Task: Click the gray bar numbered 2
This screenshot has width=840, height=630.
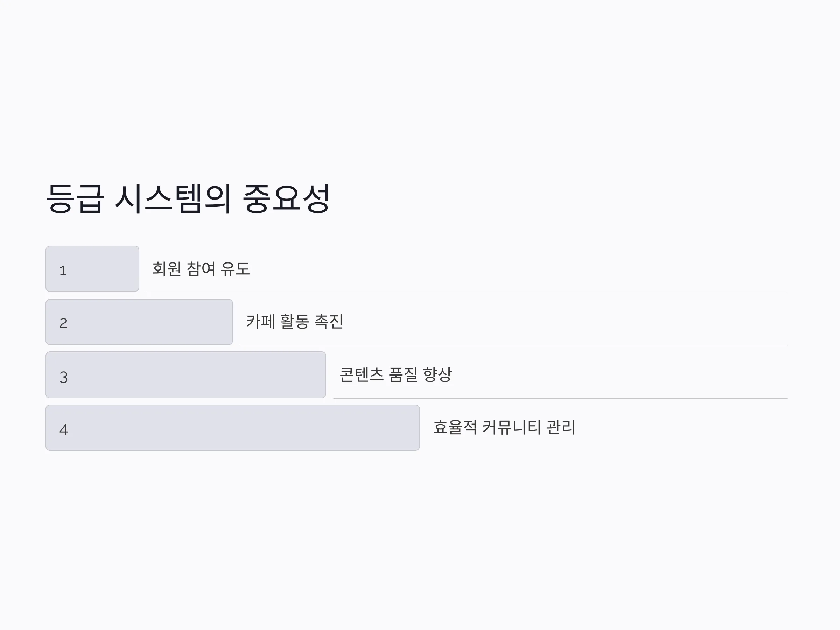Action: (139, 322)
